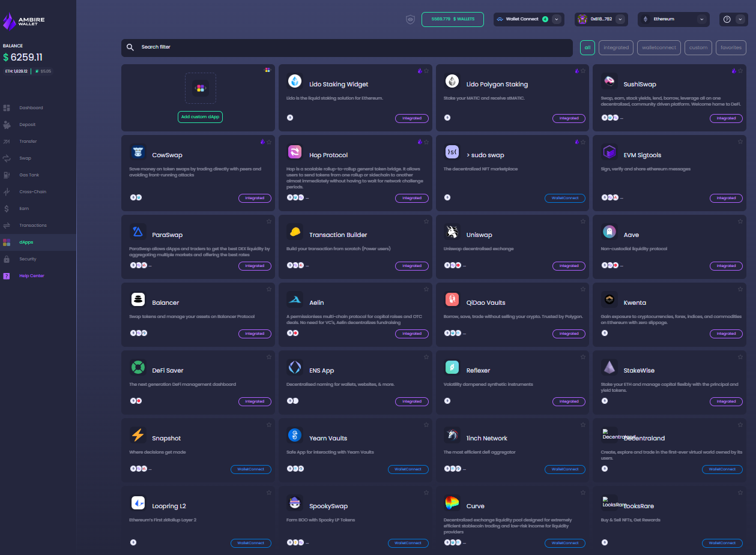
Task: Click the Search filter input field
Action: (x=347, y=47)
